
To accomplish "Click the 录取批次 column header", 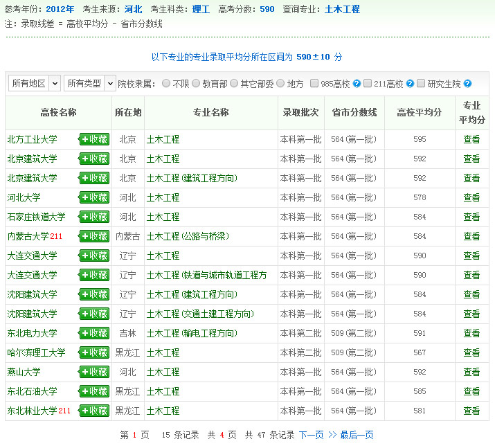I will pyautogui.click(x=300, y=112).
